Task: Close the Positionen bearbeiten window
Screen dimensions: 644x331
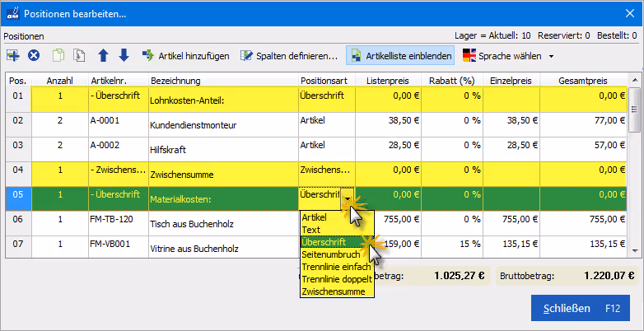Action: (630, 13)
